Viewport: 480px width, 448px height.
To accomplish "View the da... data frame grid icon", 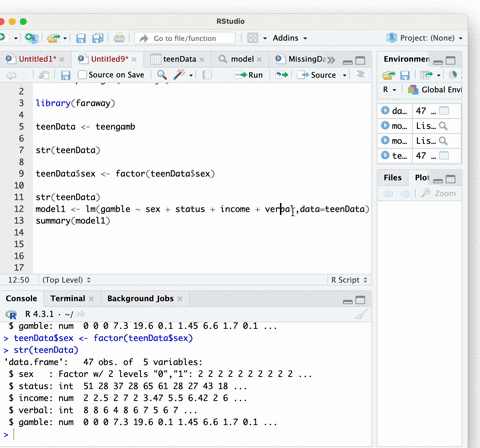I will click(x=444, y=111).
